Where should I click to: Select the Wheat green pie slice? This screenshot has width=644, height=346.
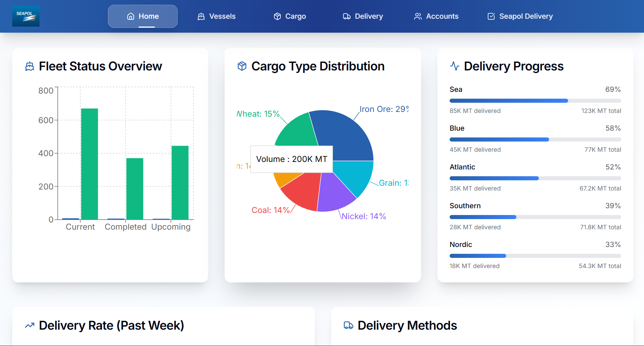coord(300,131)
